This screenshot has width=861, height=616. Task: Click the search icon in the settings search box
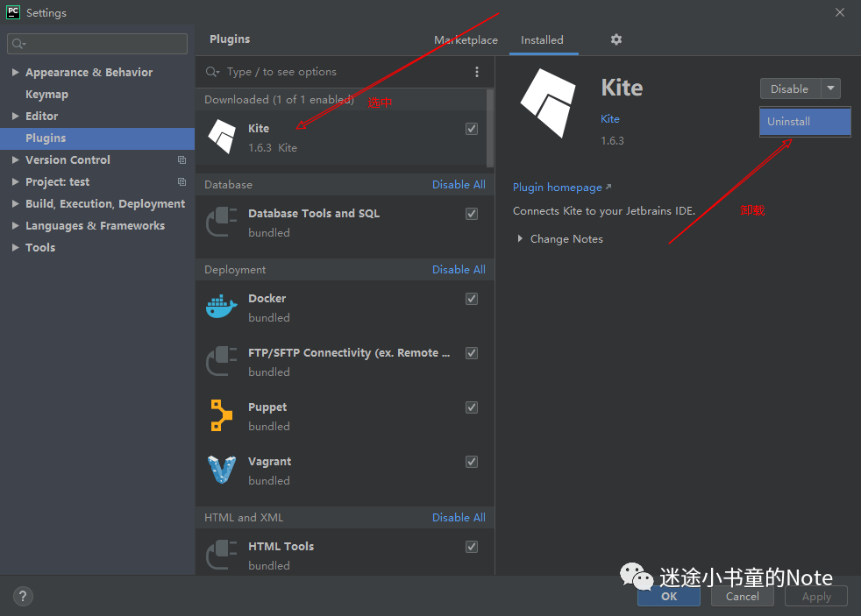(x=18, y=44)
